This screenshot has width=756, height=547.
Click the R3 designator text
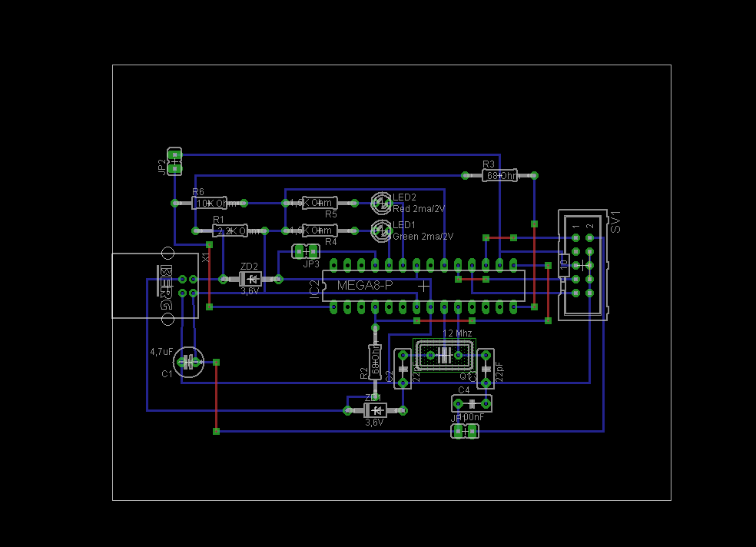489,164
